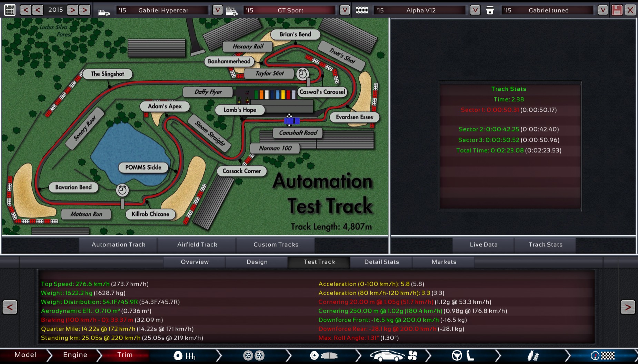Open the aerodynamics car and fan icon
Image resolution: width=638 pixels, height=364 pixels.
(393, 356)
